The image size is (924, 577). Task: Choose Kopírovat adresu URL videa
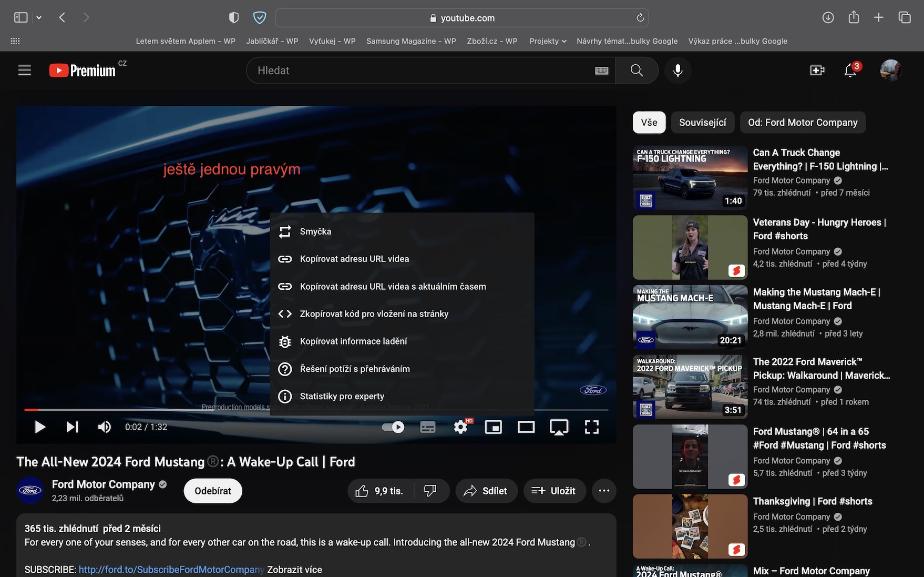402,259
